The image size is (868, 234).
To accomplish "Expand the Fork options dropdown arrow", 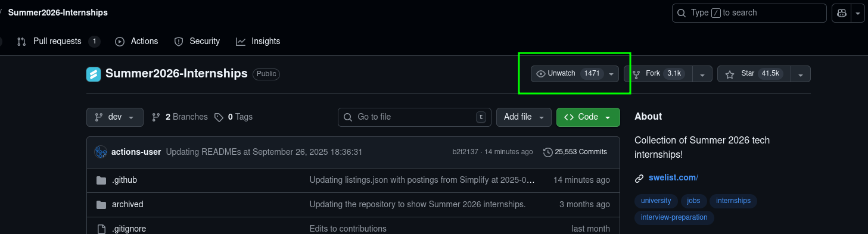I will coord(702,74).
